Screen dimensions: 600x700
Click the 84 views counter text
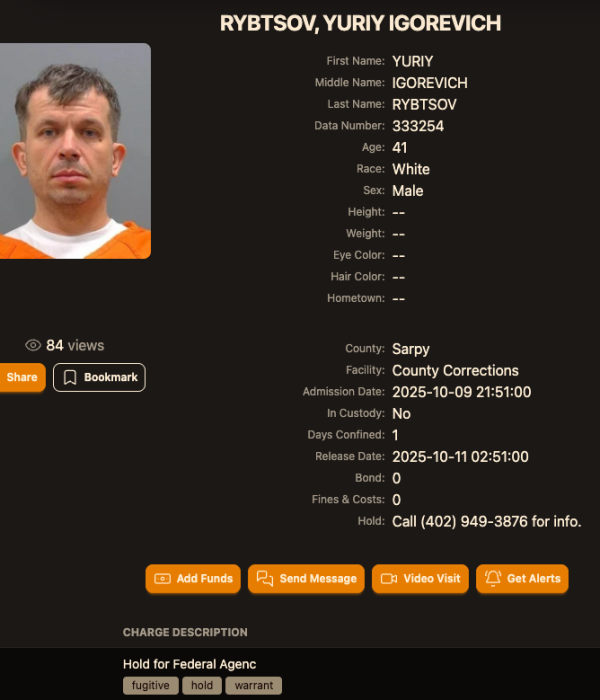[x=75, y=345]
